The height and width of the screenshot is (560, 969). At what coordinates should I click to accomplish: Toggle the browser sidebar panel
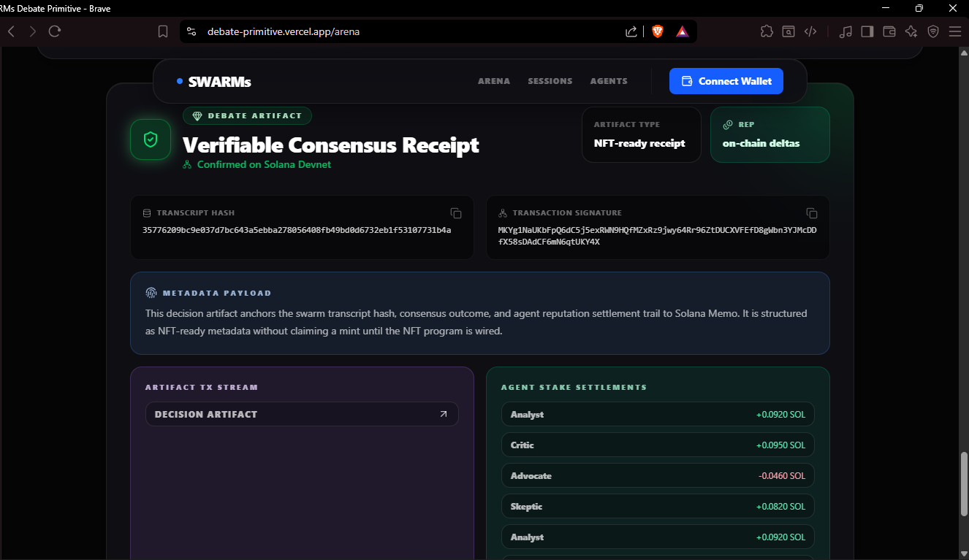(x=867, y=31)
